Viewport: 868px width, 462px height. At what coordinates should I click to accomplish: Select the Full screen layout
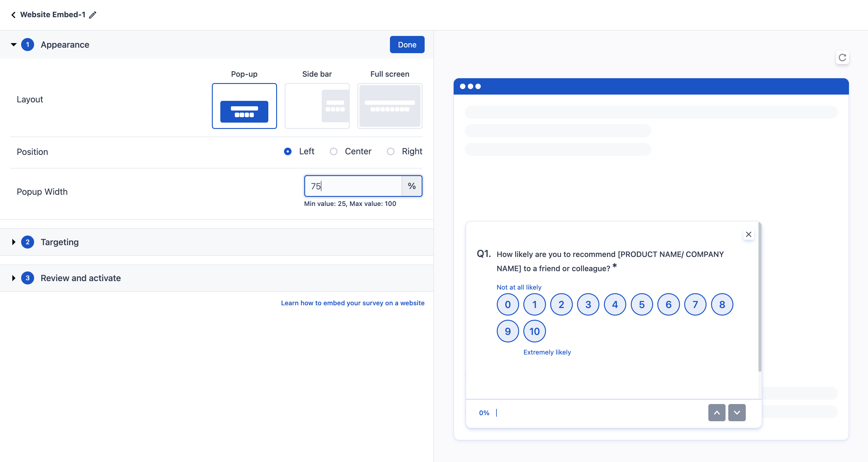[390, 106]
